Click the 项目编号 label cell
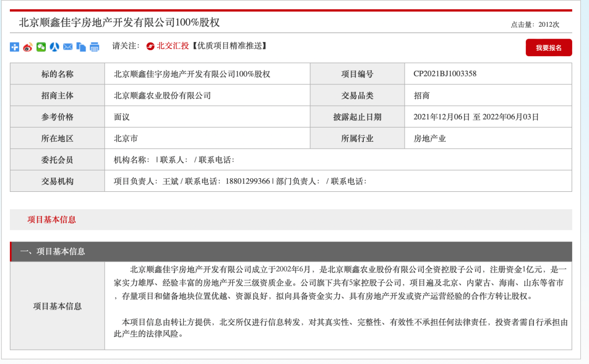589x364 pixels. click(x=357, y=74)
